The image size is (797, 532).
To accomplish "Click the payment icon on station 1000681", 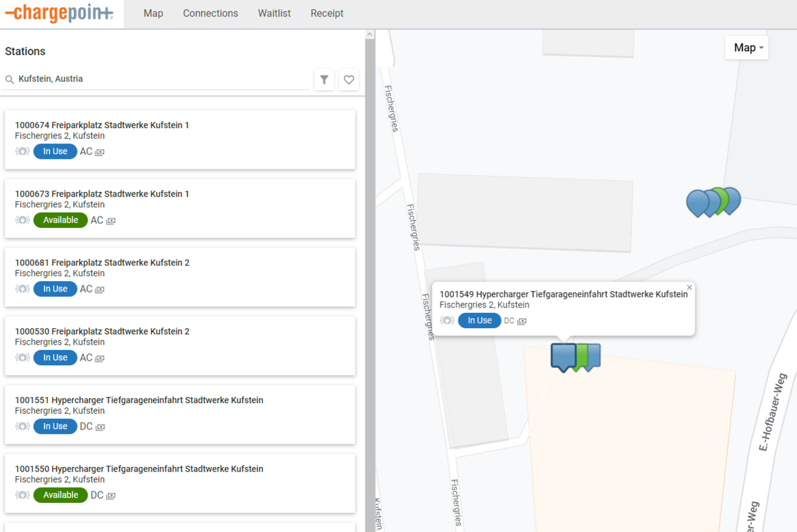I will [100, 290].
